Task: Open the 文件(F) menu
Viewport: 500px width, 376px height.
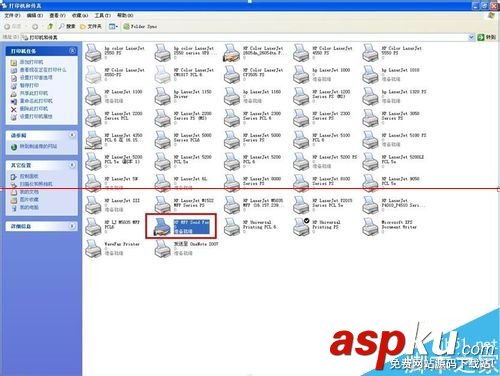Action: [x=12, y=15]
